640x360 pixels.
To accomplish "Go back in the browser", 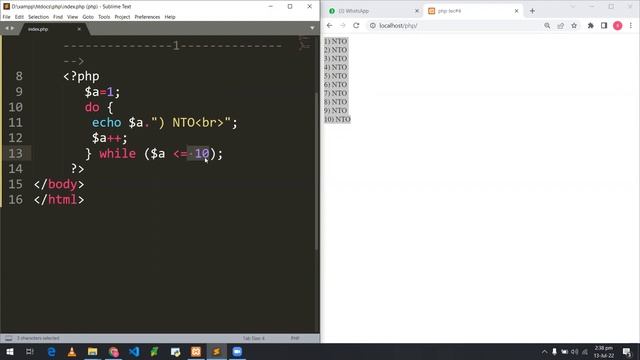I will click(329, 25).
